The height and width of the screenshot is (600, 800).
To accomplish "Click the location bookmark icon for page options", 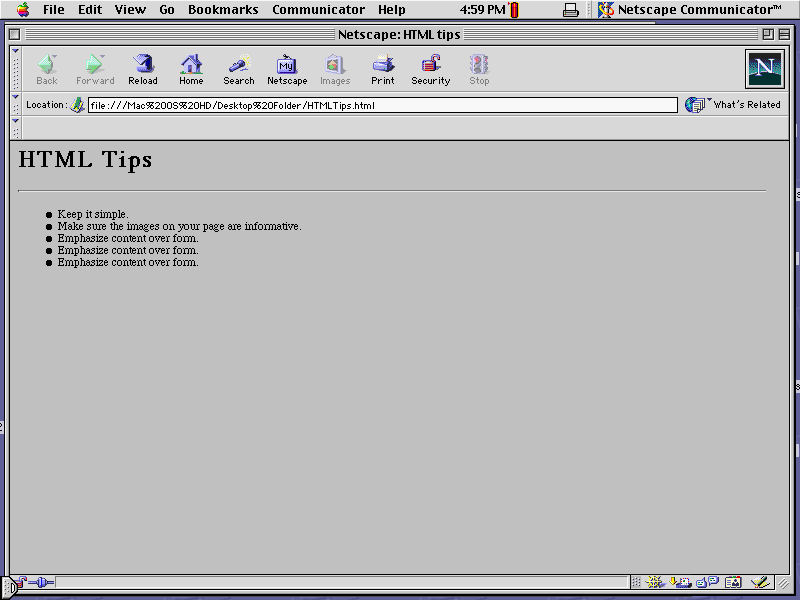I will pos(78,104).
